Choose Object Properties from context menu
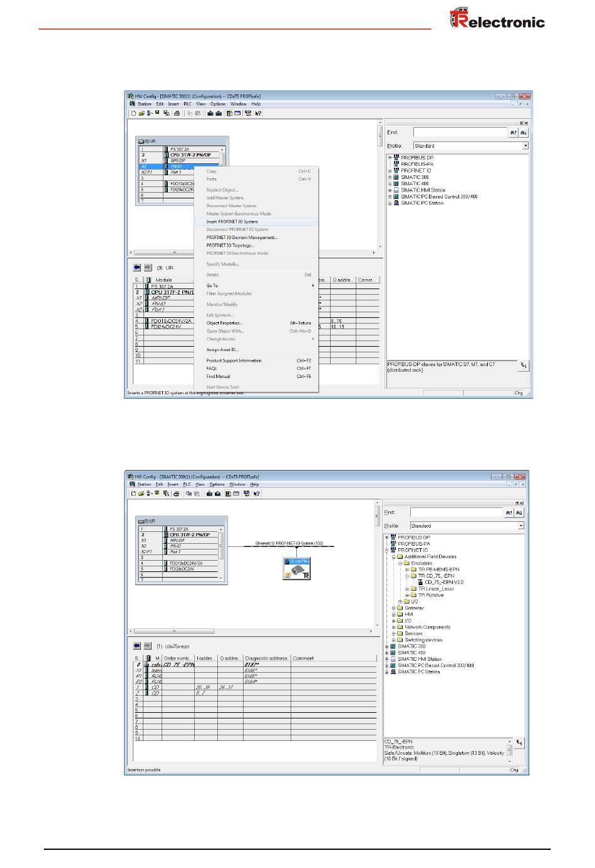Screen dimensions: 595x868 pos(256,323)
